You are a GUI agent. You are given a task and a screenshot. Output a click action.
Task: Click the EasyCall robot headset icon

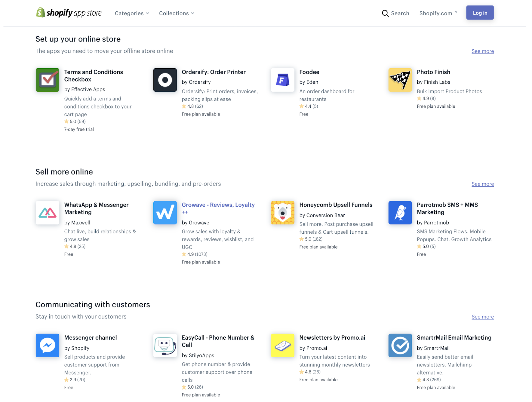tap(165, 345)
